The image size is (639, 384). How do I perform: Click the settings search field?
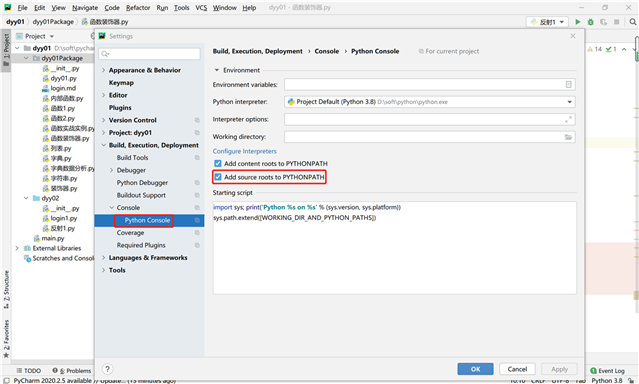[x=150, y=54]
